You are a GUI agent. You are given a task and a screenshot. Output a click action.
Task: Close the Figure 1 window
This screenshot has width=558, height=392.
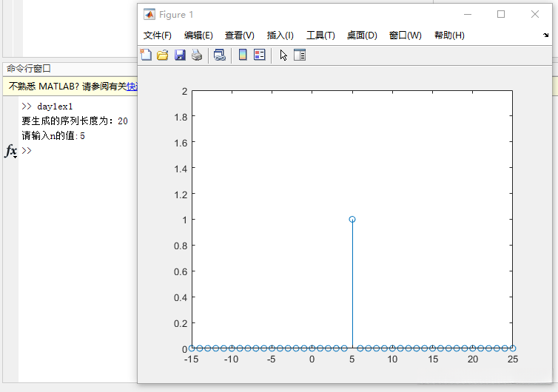click(x=535, y=14)
